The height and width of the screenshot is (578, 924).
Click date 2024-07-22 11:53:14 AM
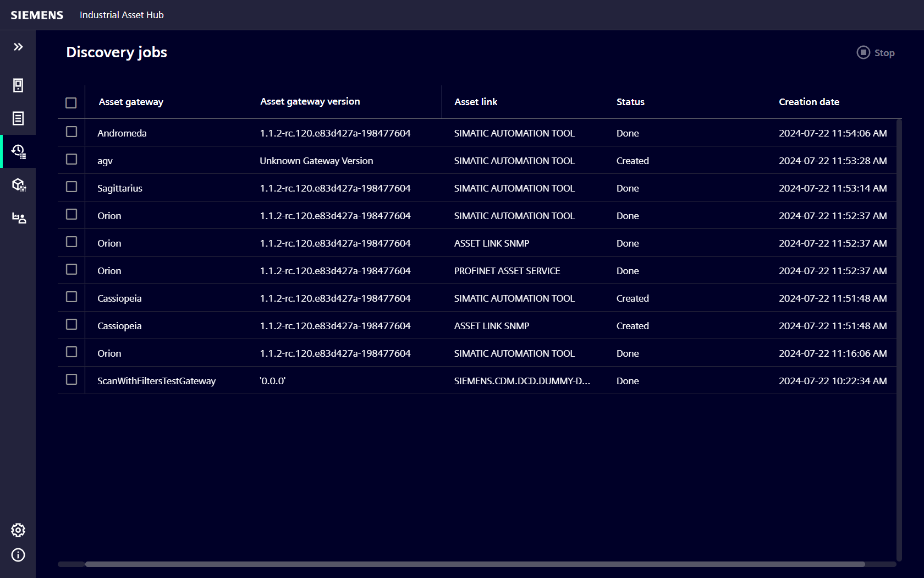[x=833, y=188]
